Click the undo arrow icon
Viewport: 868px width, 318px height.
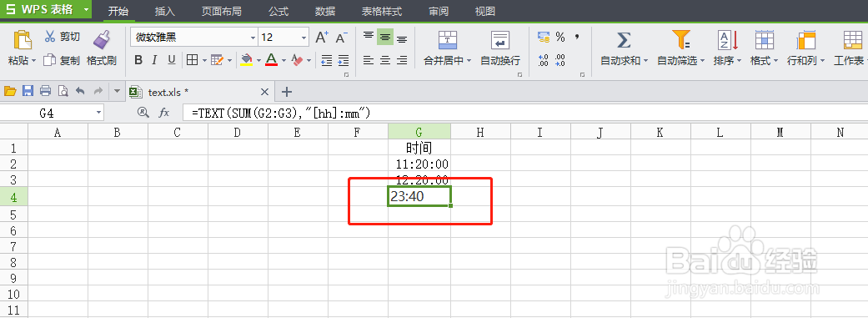click(80, 91)
